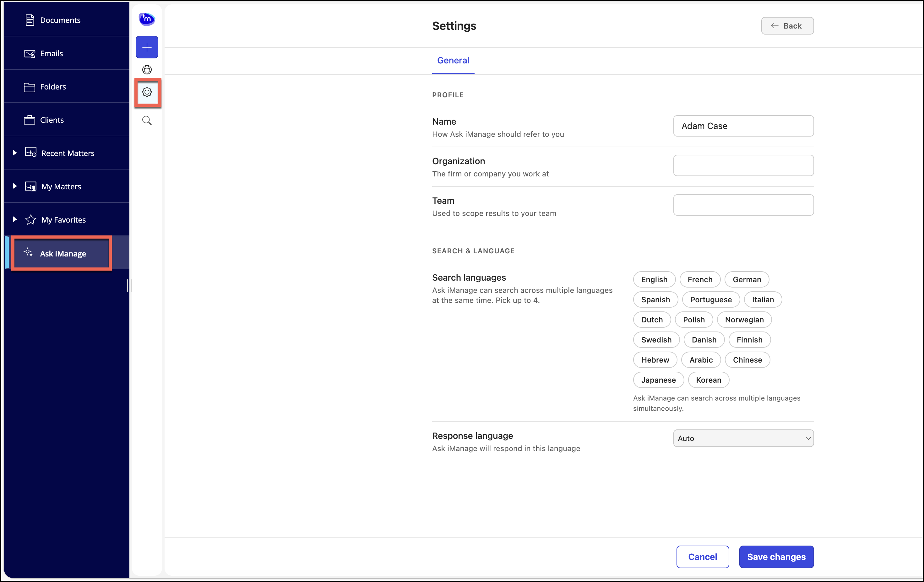Viewport: 924px width, 582px height.
Task: Click the My Matters icon
Action: click(x=31, y=186)
